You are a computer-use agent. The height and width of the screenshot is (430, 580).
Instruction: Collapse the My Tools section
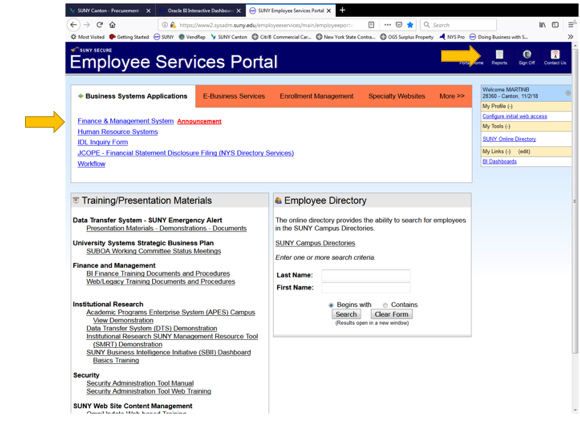508,127
